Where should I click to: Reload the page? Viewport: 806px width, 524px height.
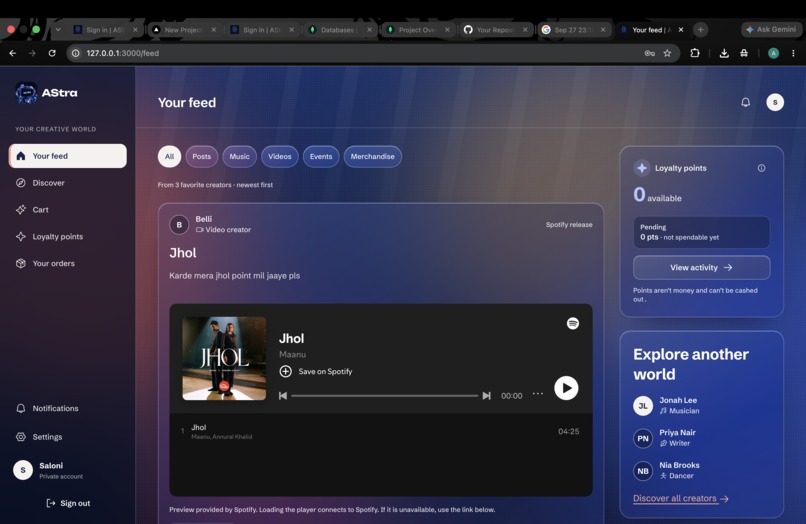pyautogui.click(x=52, y=53)
